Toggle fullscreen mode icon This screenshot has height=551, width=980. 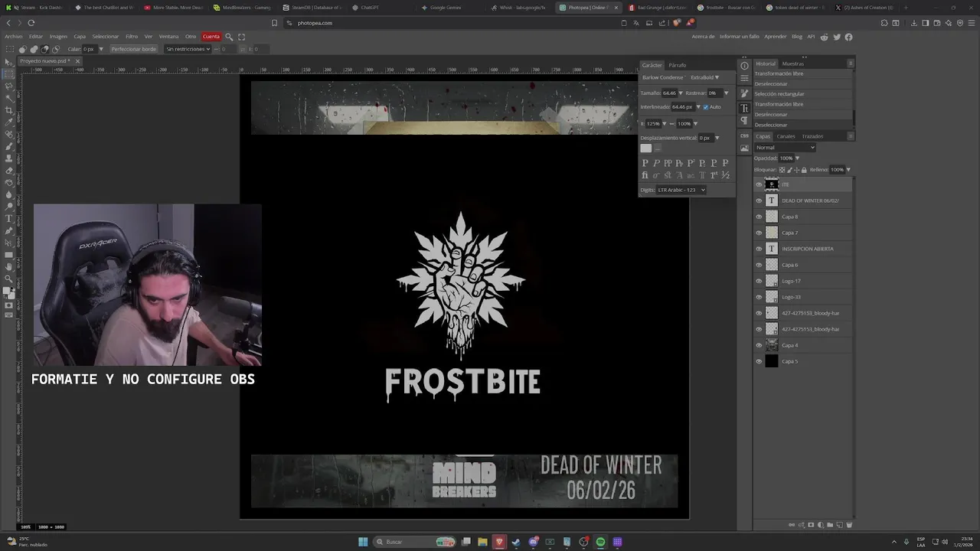click(242, 37)
